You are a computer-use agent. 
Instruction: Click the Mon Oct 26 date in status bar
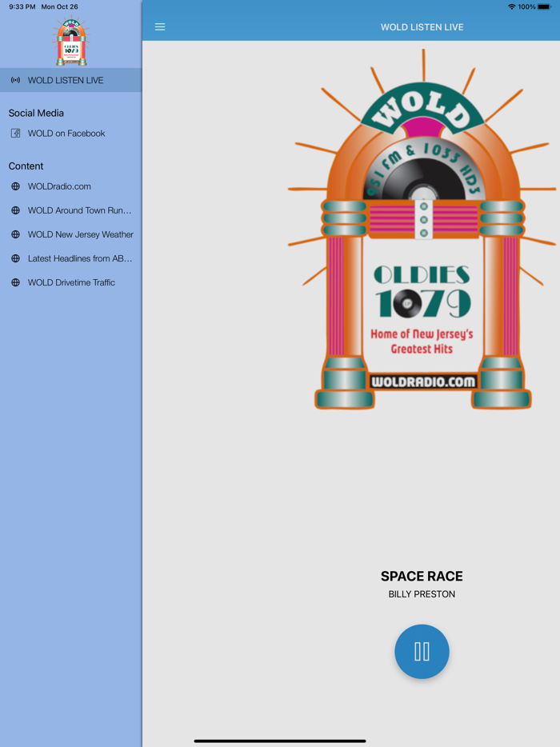[59, 6]
